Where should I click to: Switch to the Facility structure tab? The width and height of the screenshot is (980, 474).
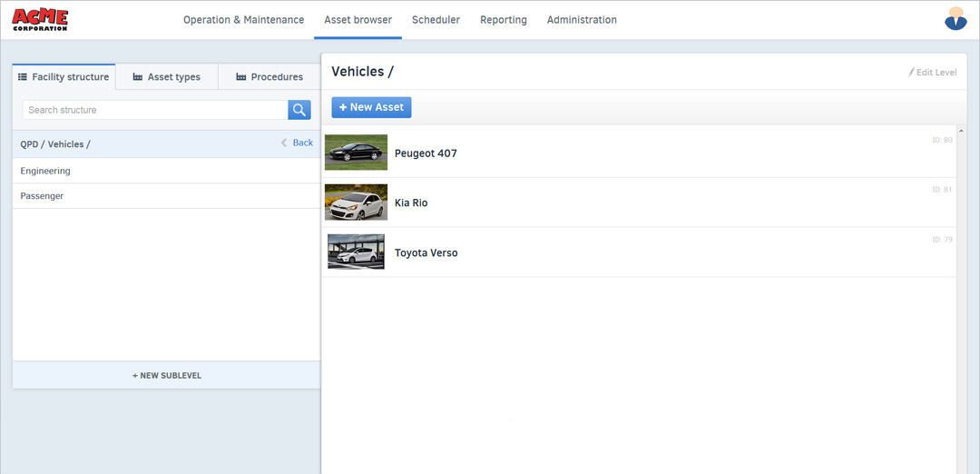[x=64, y=77]
